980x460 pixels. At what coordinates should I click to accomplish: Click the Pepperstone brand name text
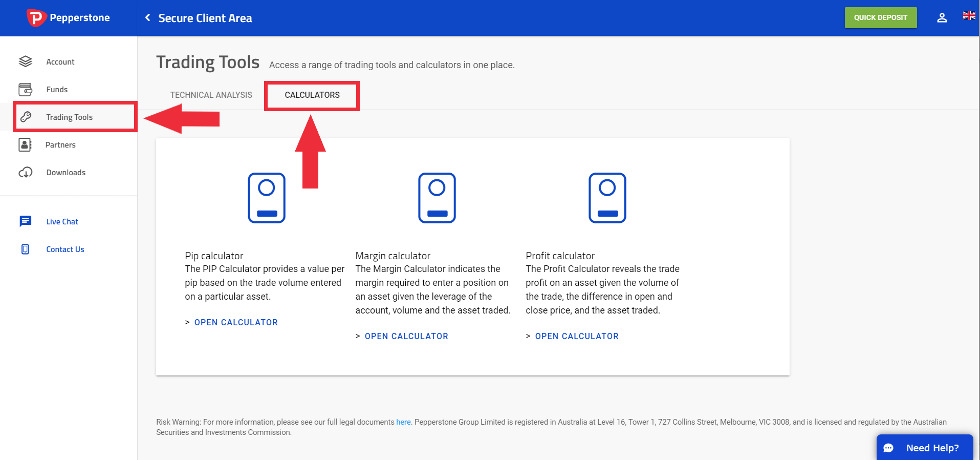tap(80, 17)
